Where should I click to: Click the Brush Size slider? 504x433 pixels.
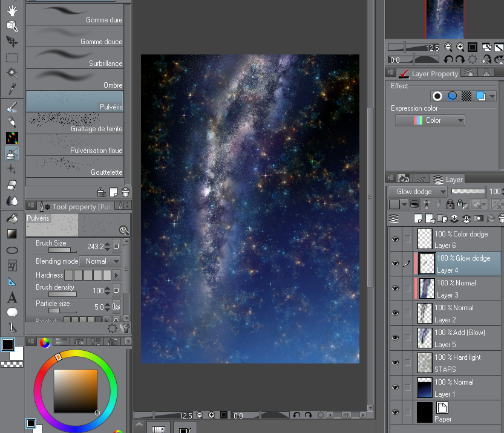pyautogui.click(x=62, y=250)
